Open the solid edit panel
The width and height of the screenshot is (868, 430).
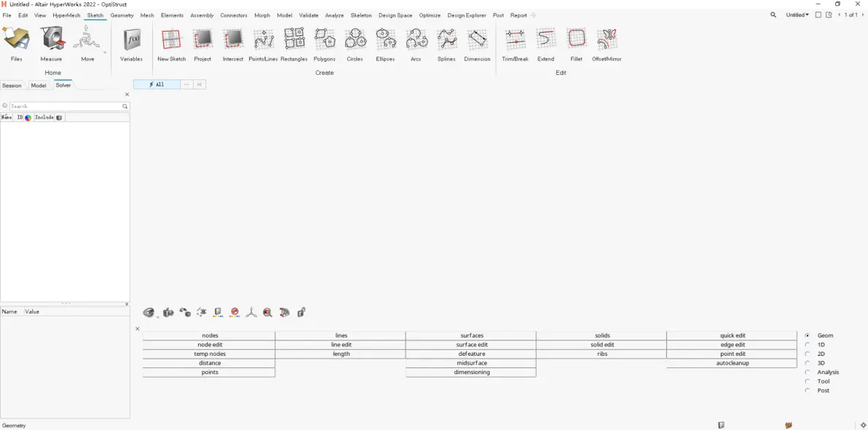click(x=602, y=345)
